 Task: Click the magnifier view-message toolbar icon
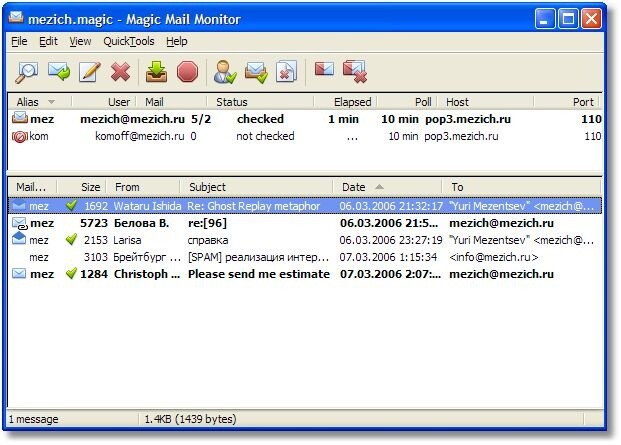(x=27, y=72)
